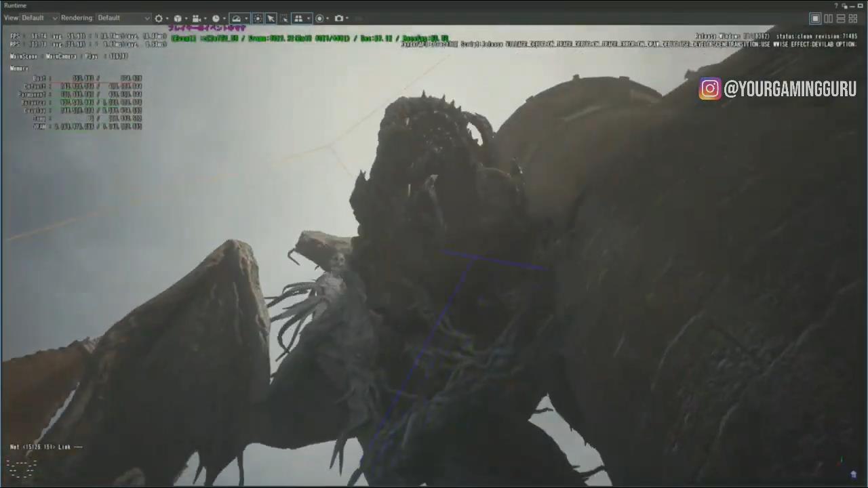Click the undock window icon in title bar

tap(845, 5)
